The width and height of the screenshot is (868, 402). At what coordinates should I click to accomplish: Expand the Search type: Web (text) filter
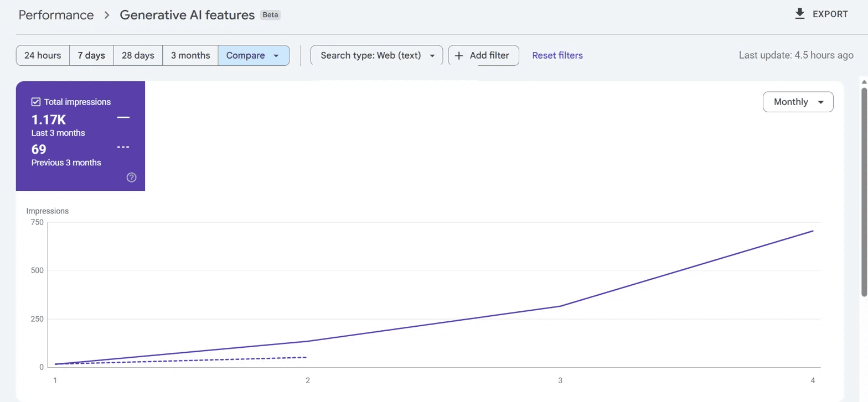(x=376, y=55)
